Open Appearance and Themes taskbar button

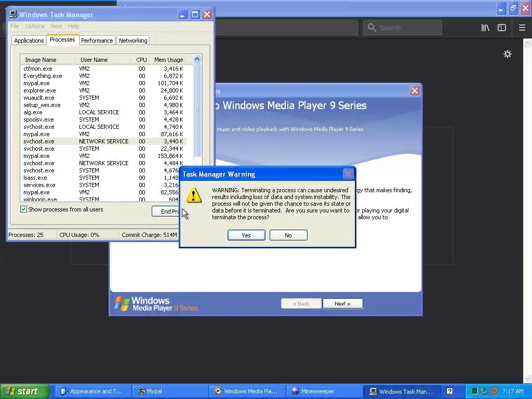92,392
